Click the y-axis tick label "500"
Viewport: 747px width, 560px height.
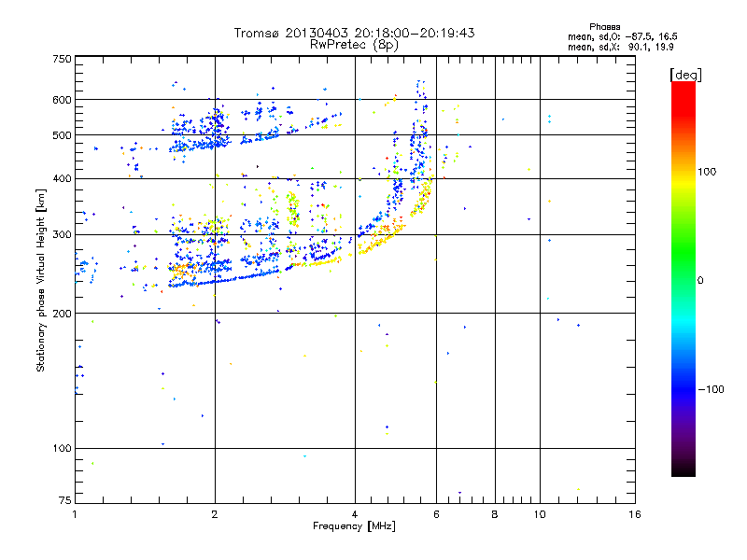(x=62, y=135)
